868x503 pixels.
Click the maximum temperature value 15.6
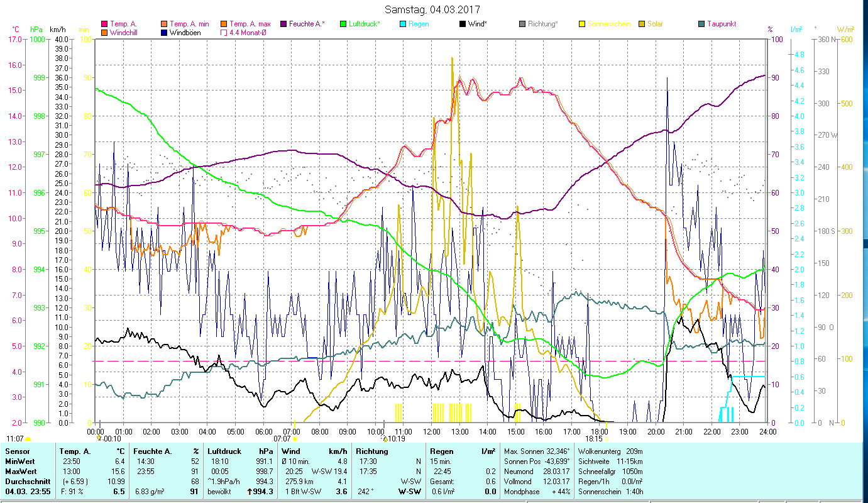118,472
